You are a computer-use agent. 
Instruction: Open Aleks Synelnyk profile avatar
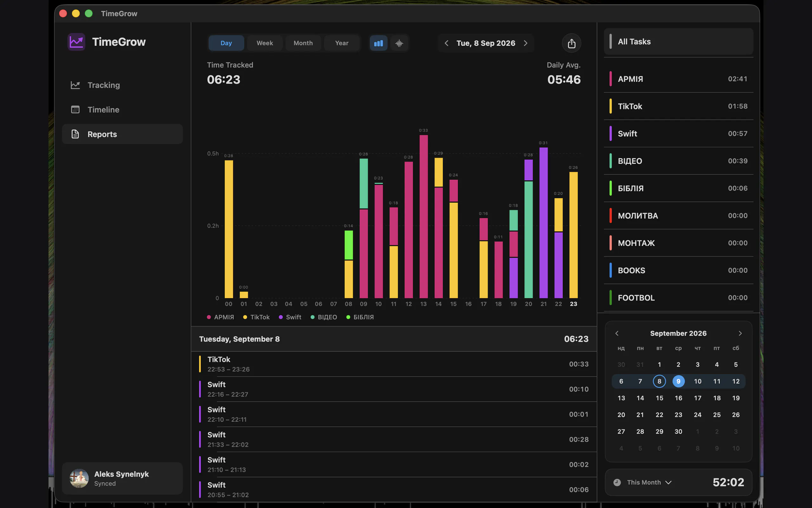tap(79, 478)
